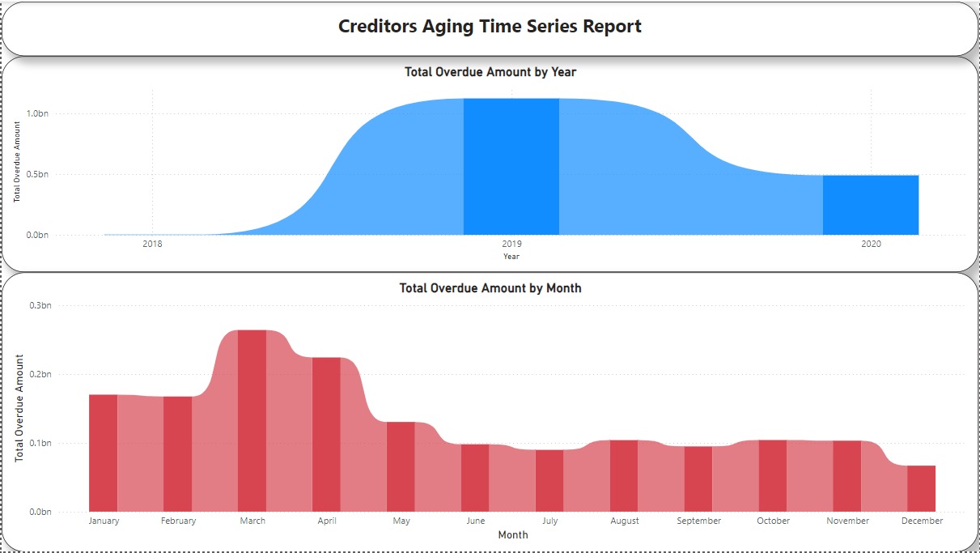Viewport: 980px width, 553px height.
Task: Select the June bar in monthly chart
Action: coord(475,478)
